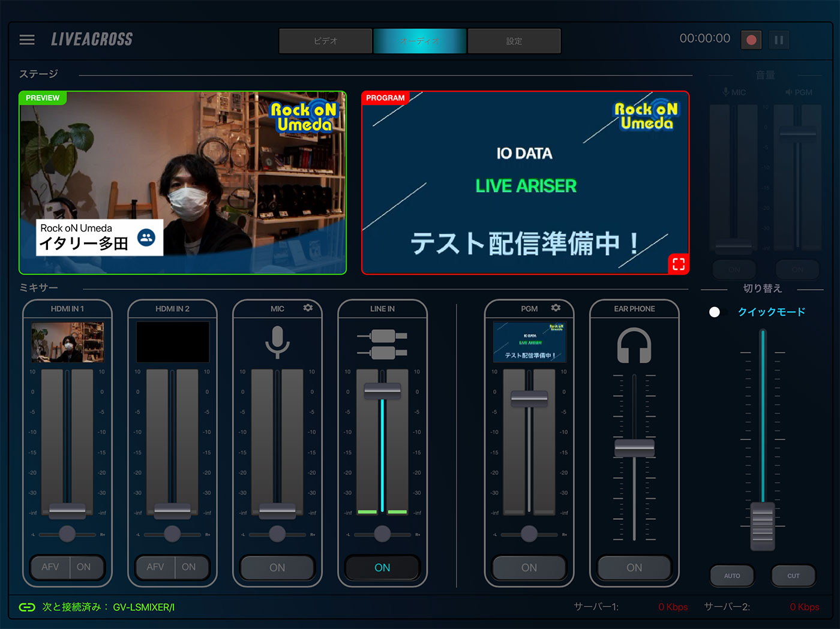This screenshot has width=840, height=629.
Task: Click the transition T-bar fader handle
Action: pos(763,526)
